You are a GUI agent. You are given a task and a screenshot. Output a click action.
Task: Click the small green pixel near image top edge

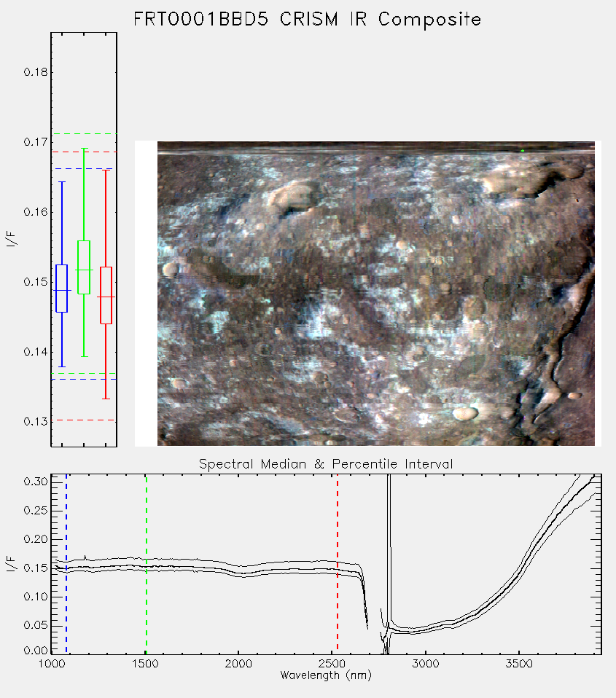(x=523, y=151)
